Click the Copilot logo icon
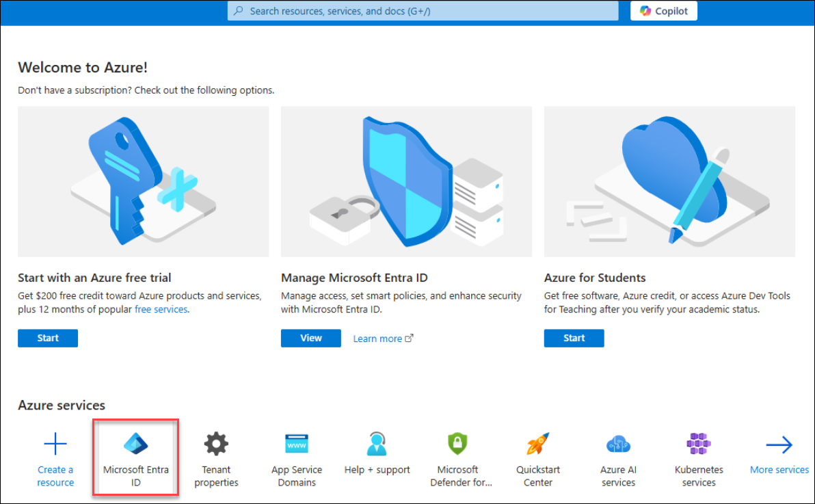Image resolution: width=815 pixels, height=504 pixels. pos(645,11)
